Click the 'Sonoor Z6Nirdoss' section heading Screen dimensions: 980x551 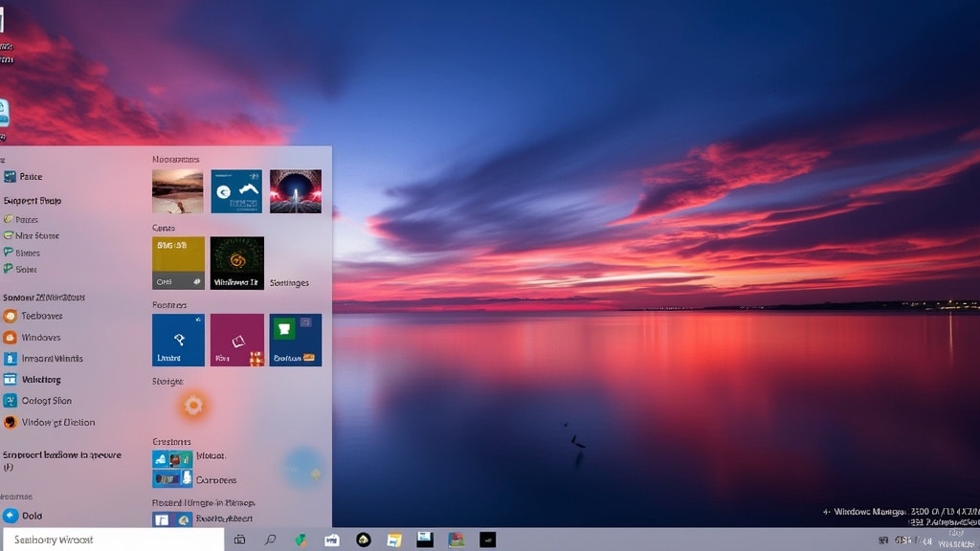pyautogui.click(x=44, y=298)
